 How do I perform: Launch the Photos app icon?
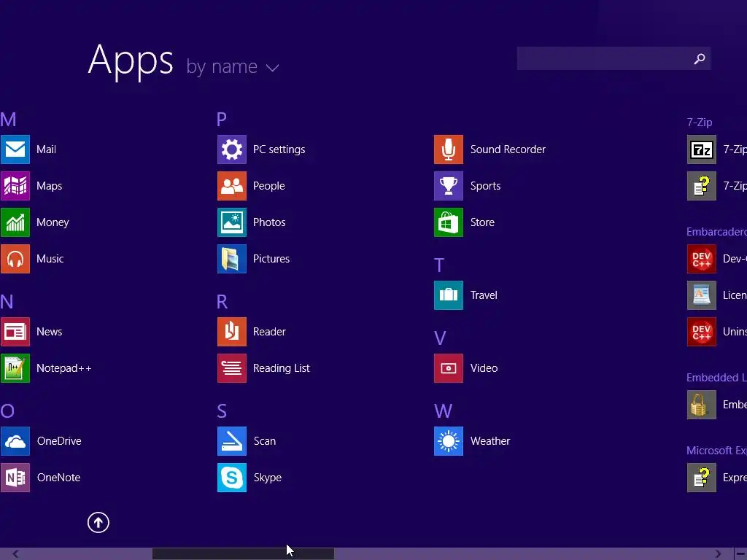[232, 222]
